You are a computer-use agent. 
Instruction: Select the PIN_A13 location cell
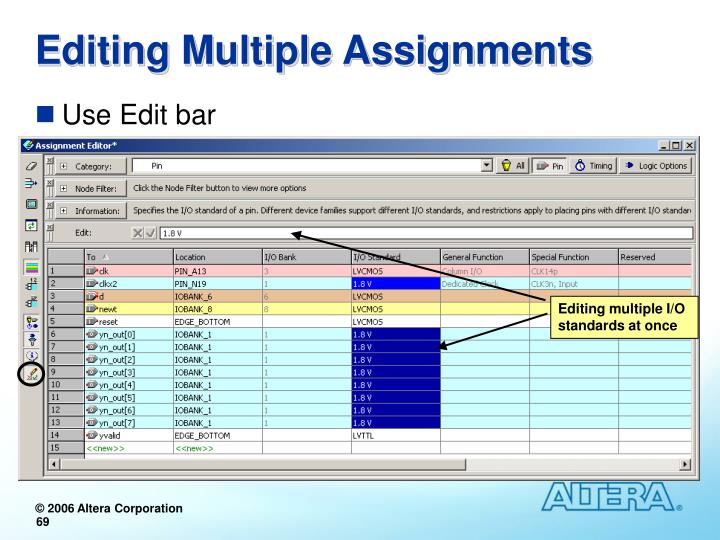click(218, 271)
